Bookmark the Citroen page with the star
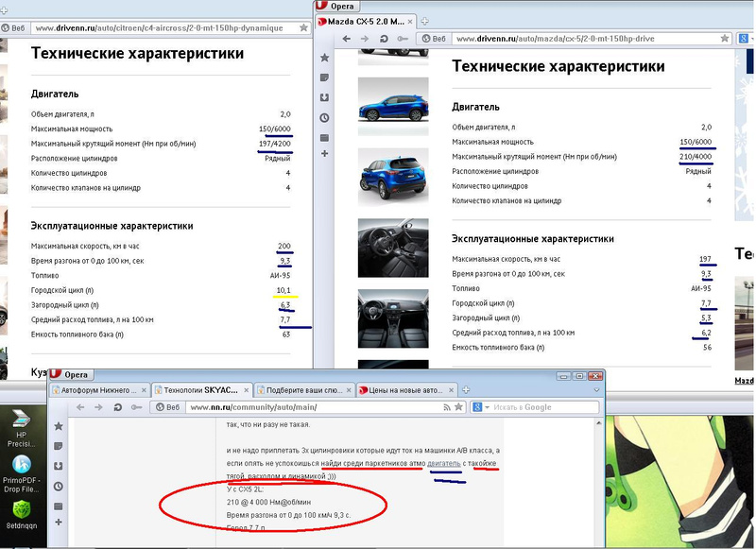The width and height of the screenshot is (756, 549). coord(303,28)
